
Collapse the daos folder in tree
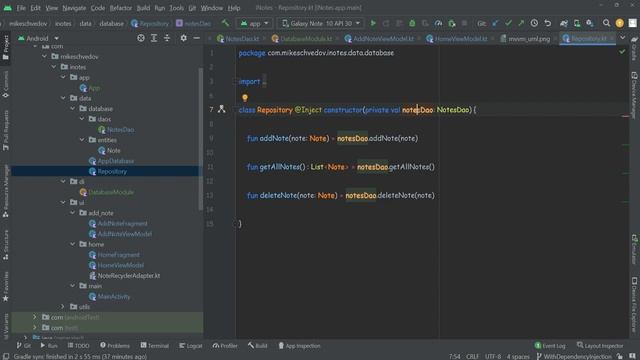(x=82, y=119)
